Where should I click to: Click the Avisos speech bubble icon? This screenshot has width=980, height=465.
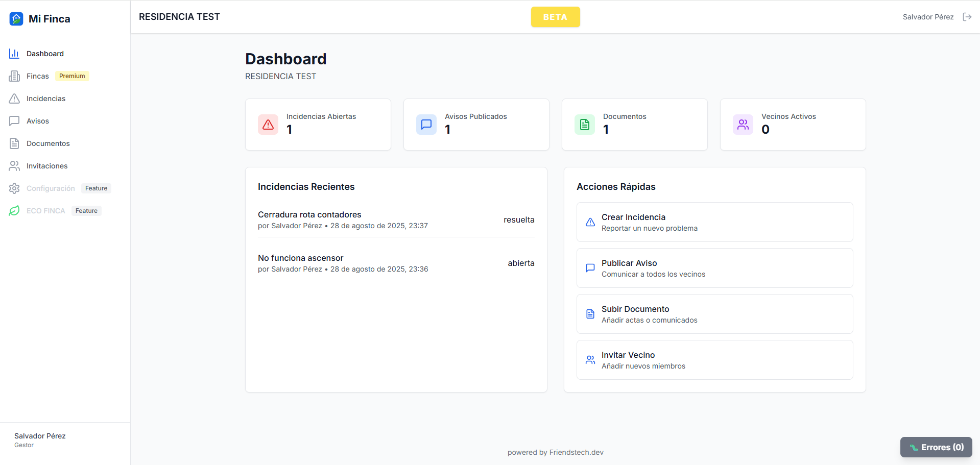pos(14,120)
